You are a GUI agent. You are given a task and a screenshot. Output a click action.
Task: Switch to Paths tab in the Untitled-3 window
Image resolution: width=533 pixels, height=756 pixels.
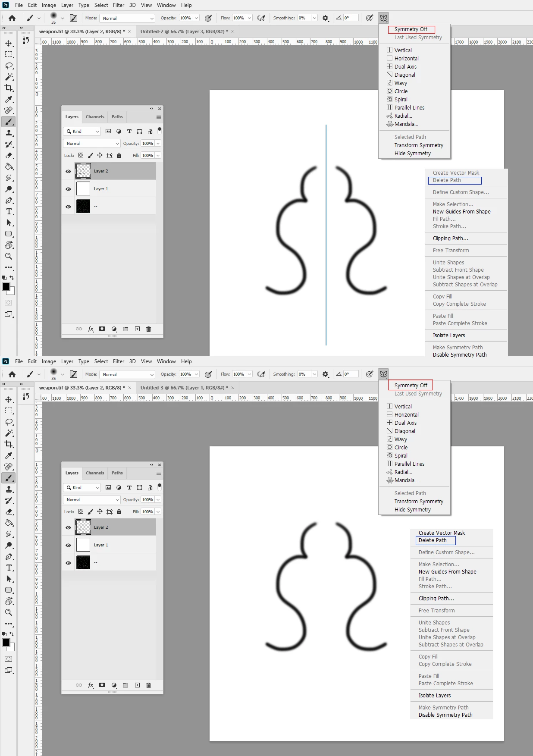pyautogui.click(x=117, y=473)
